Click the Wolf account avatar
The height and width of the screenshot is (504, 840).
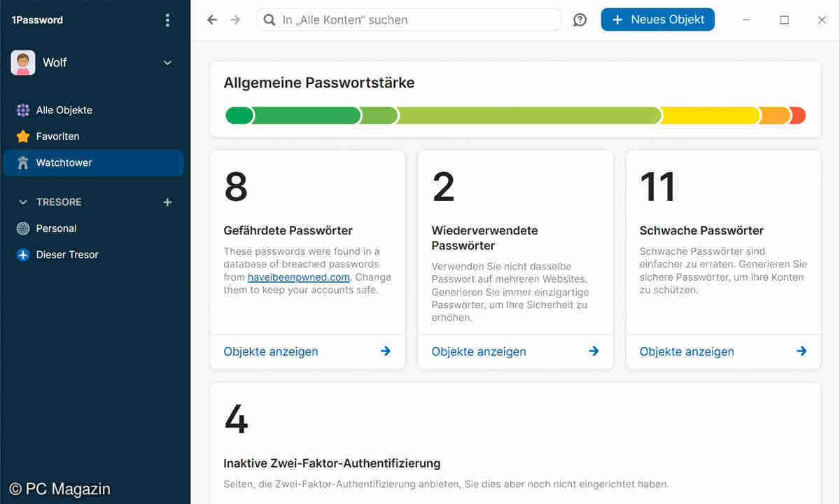point(23,63)
